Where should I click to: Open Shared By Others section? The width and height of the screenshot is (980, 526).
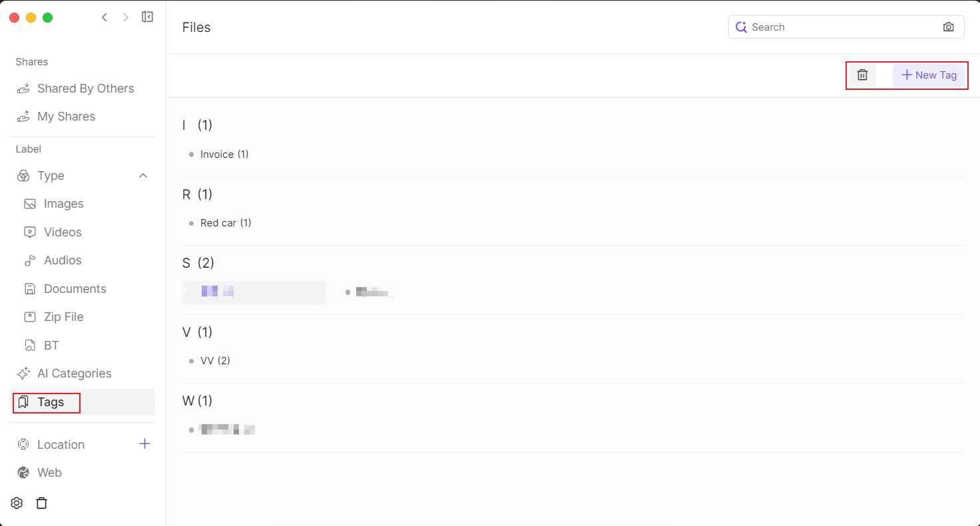85,89
